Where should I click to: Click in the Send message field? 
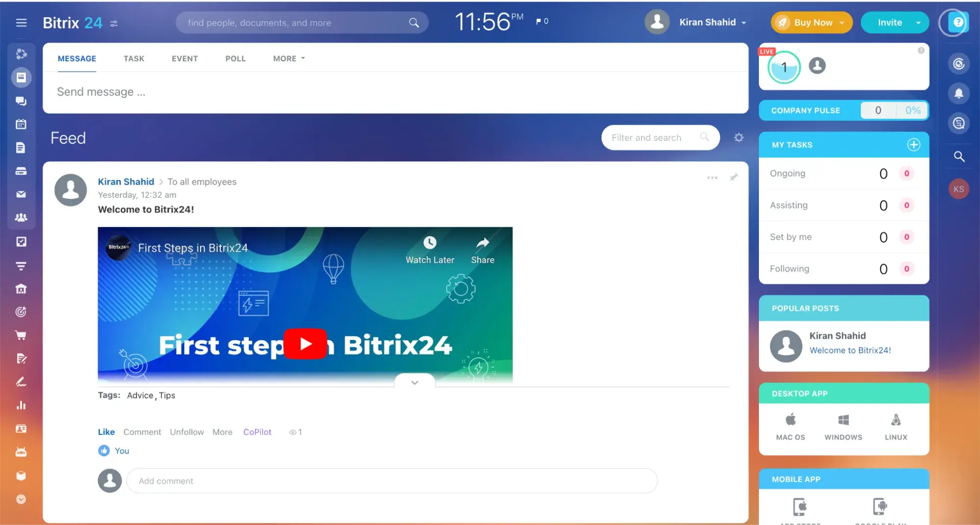point(395,92)
